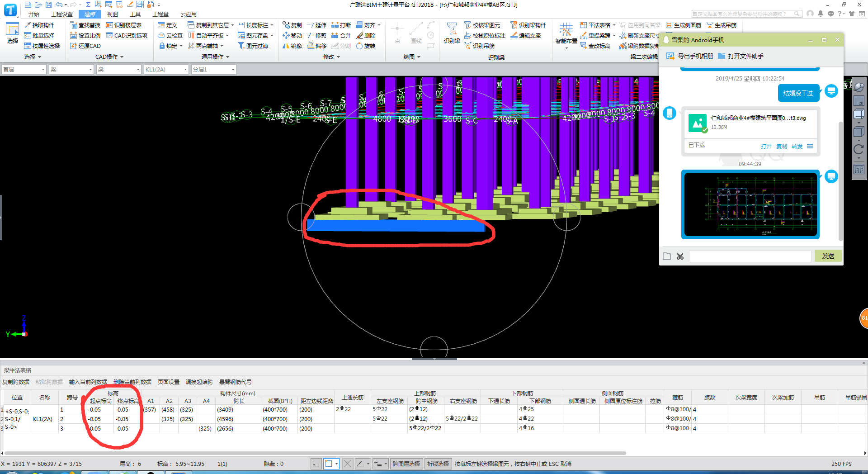The width and height of the screenshot is (868, 474).
Task: Click 转发 forward link on file card
Action: 797,147
